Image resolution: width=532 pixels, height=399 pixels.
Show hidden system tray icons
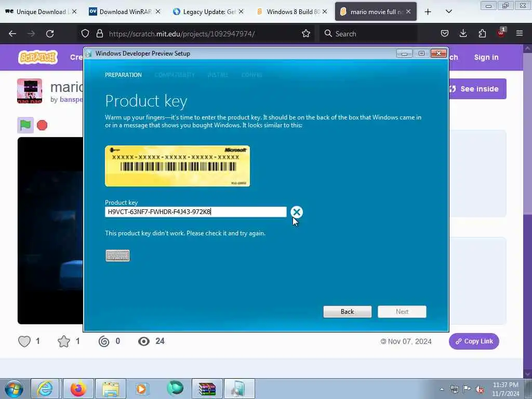[x=442, y=389]
